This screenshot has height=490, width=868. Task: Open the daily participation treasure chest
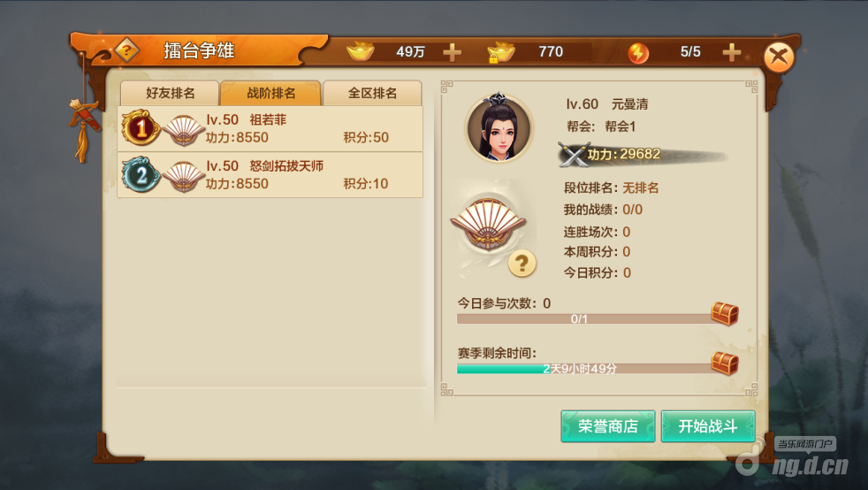point(725,313)
